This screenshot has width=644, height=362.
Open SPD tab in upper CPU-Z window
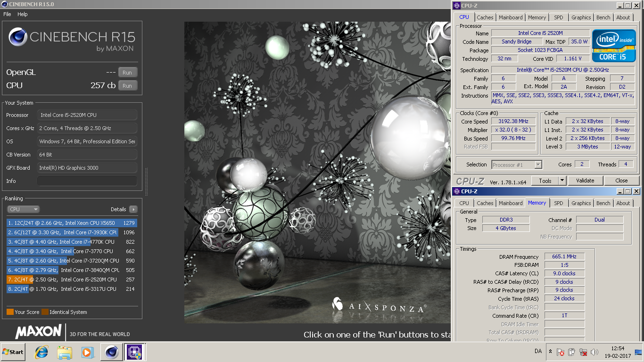559,17
